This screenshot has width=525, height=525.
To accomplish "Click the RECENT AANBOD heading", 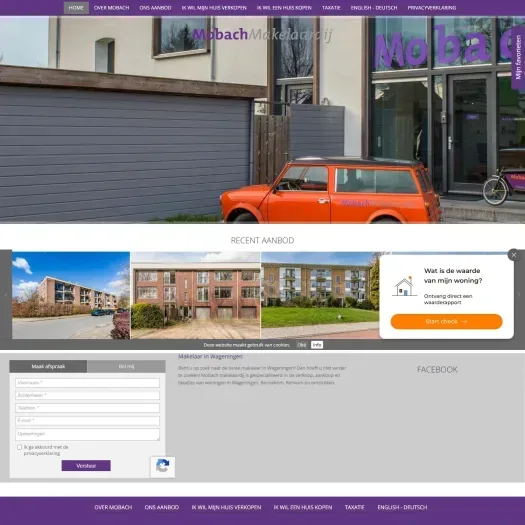I will click(262, 240).
